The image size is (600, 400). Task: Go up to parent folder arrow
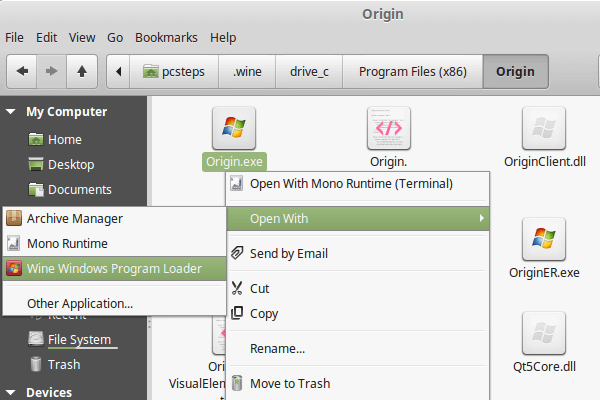[x=82, y=71]
